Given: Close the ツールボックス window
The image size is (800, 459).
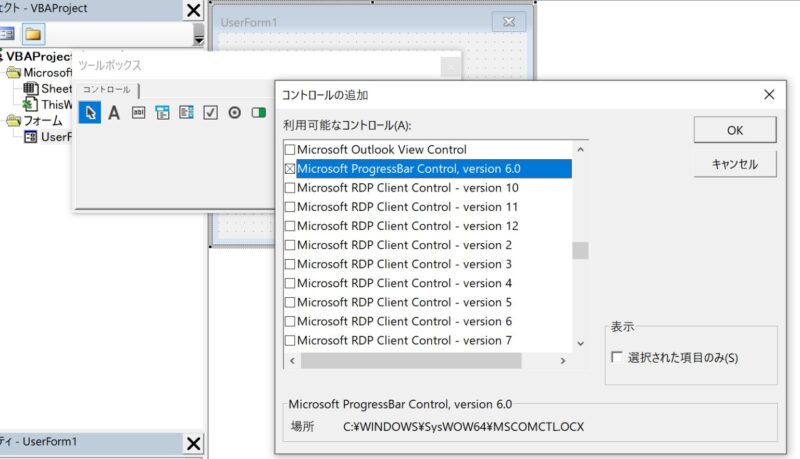Looking at the screenshot, I should click(x=451, y=67).
